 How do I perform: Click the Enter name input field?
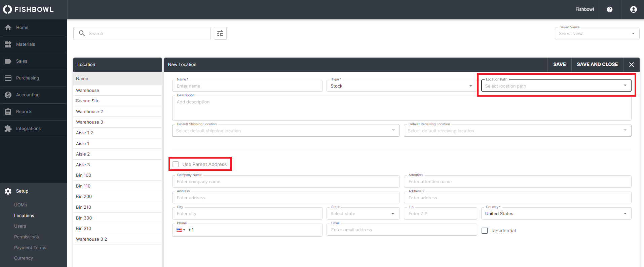click(247, 86)
